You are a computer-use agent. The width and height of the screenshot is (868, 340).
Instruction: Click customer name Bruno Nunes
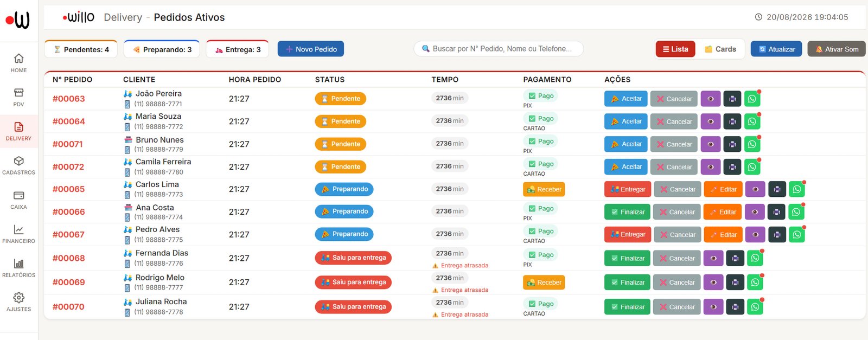click(160, 140)
